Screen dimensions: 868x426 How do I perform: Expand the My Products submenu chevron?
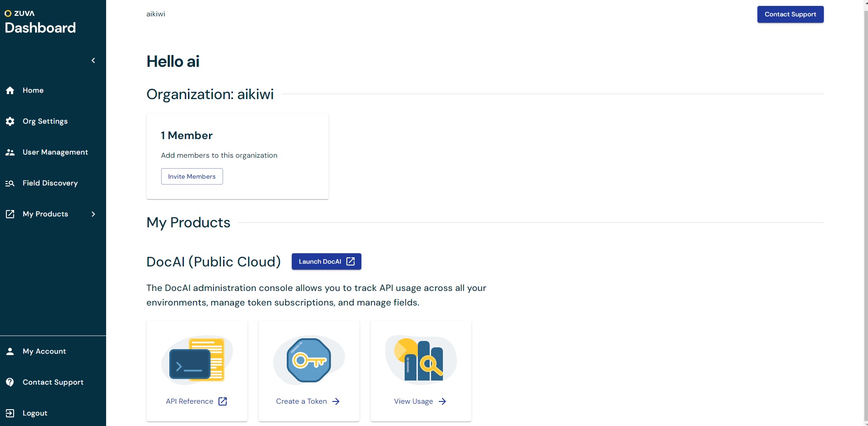[93, 214]
